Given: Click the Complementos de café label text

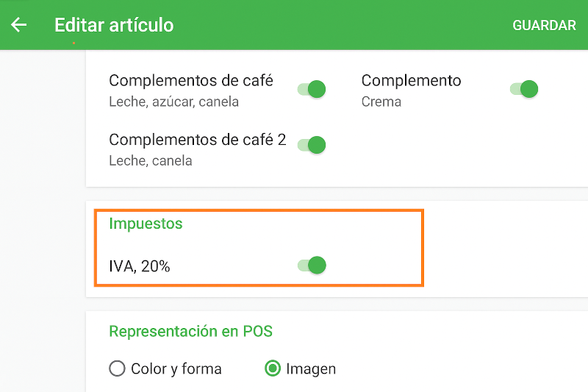Looking at the screenshot, I should pos(191,80).
